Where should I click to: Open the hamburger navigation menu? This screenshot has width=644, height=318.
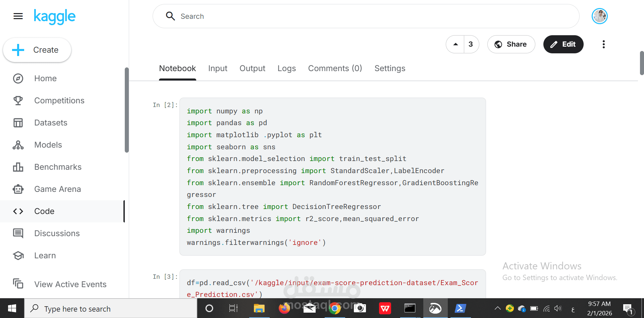pyautogui.click(x=18, y=16)
